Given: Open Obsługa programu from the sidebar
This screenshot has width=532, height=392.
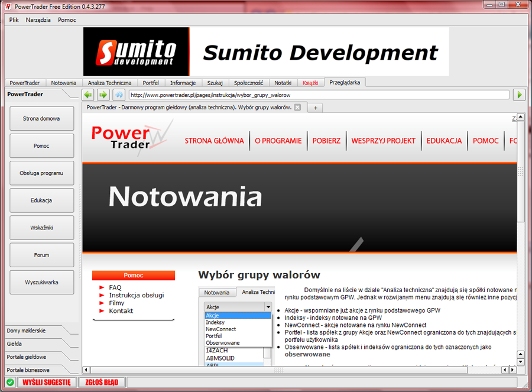Looking at the screenshot, I should (41, 173).
